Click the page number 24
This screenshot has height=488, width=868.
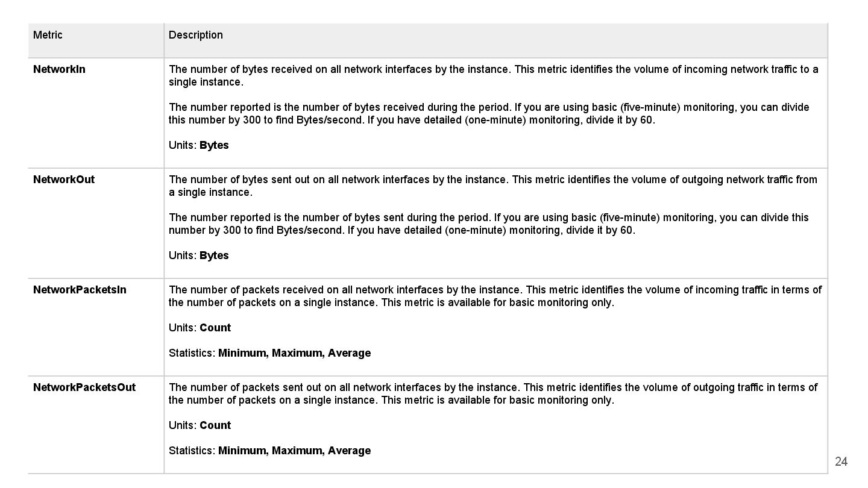[x=841, y=461]
